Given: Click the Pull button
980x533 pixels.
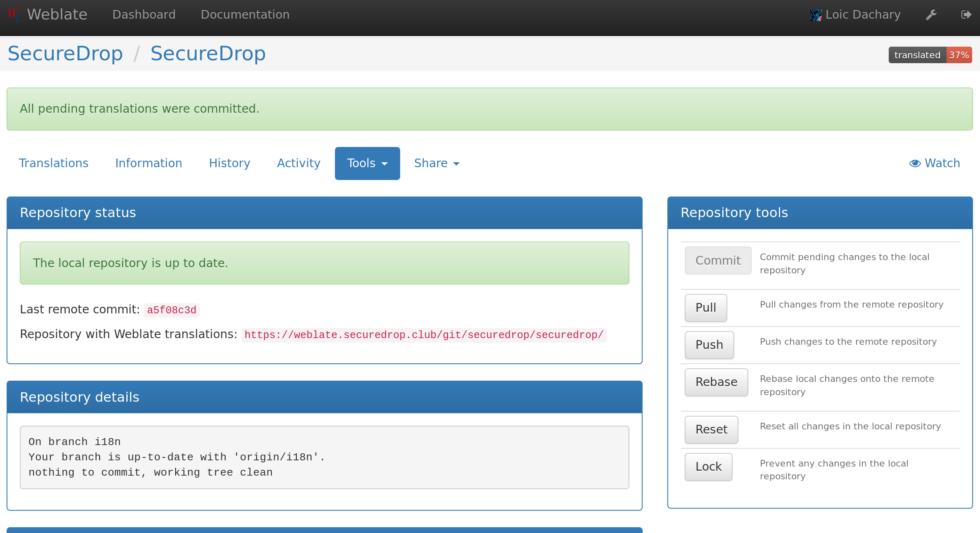Looking at the screenshot, I should [x=706, y=308].
